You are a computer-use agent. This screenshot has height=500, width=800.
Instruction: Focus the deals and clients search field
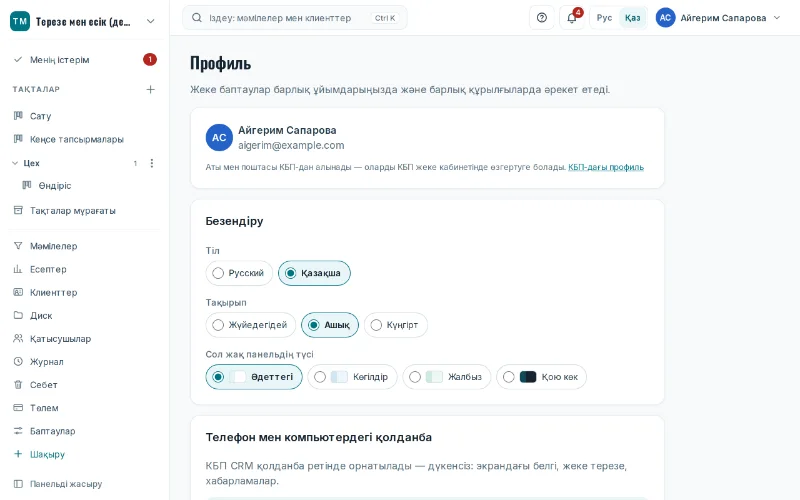tap(295, 18)
